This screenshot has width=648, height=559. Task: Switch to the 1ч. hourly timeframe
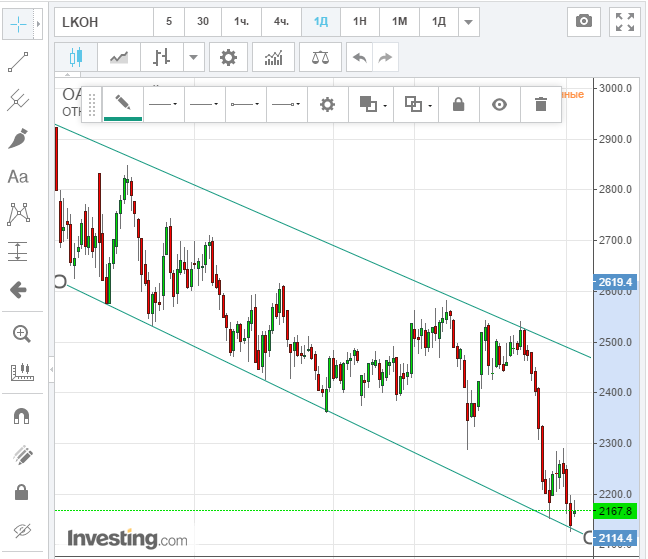coord(241,22)
